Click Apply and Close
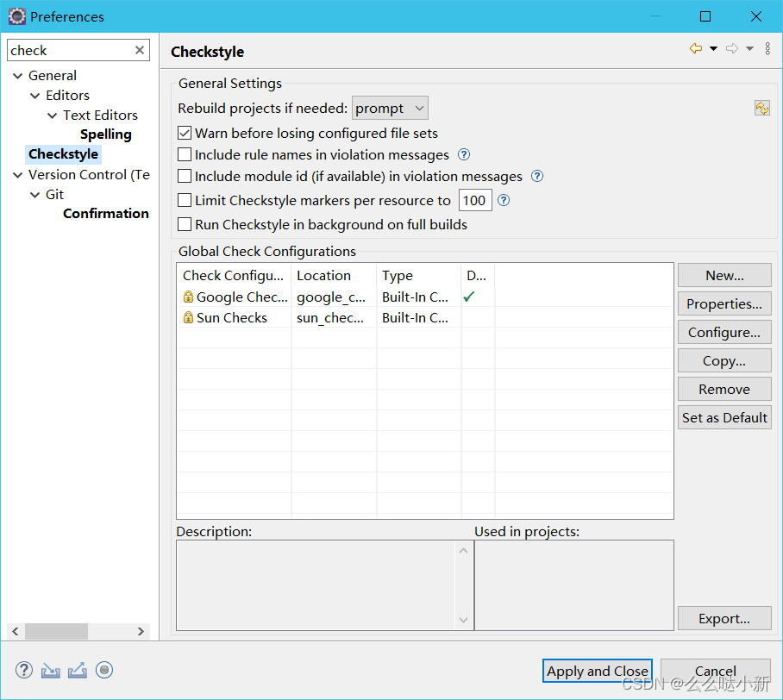This screenshot has height=700, width=783. click(598, 671)
